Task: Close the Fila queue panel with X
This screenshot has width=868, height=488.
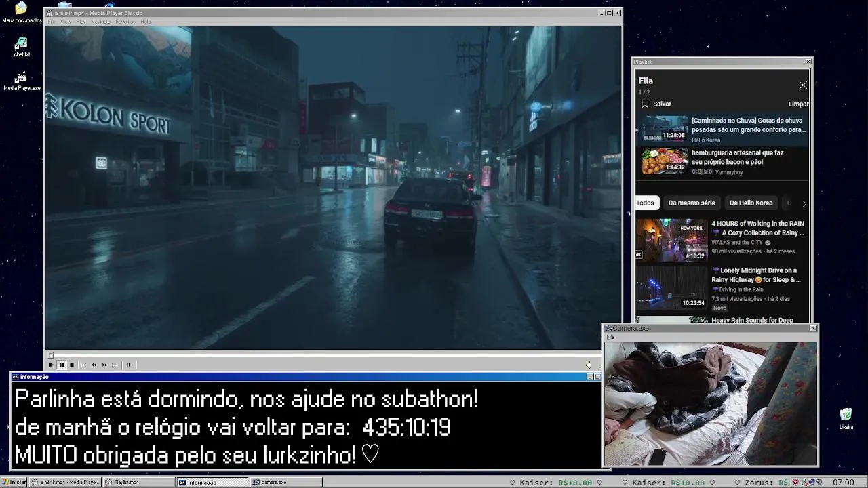Action: point(803,85)
